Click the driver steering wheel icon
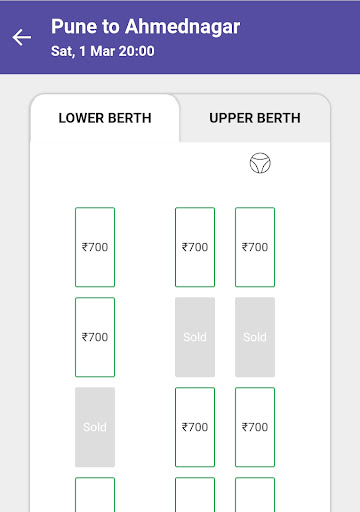Image resolution: width=360 pixels, height=512 pixels. (x=260, y=163)
